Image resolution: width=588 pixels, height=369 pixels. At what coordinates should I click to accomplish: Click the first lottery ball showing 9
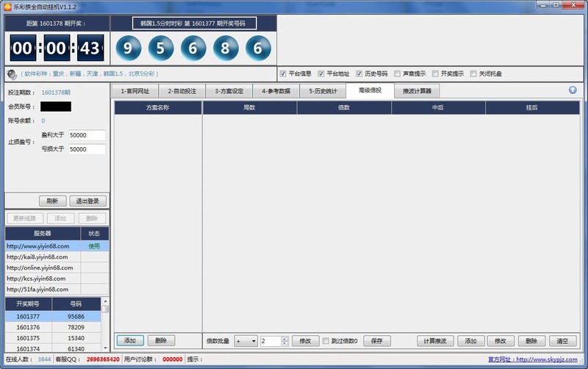tap(129, 48)
